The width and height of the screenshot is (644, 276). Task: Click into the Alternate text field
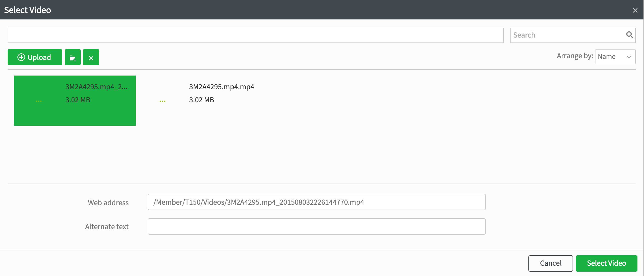317,226
